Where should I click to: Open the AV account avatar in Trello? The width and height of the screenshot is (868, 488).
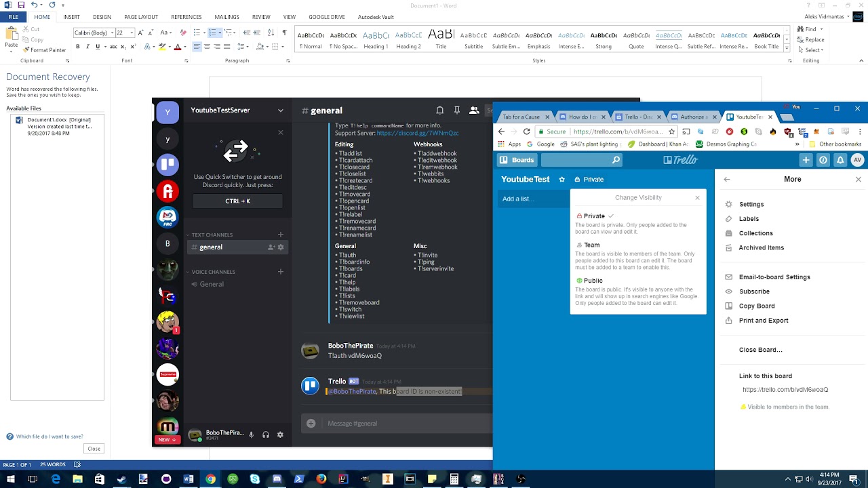pos(858,160)
